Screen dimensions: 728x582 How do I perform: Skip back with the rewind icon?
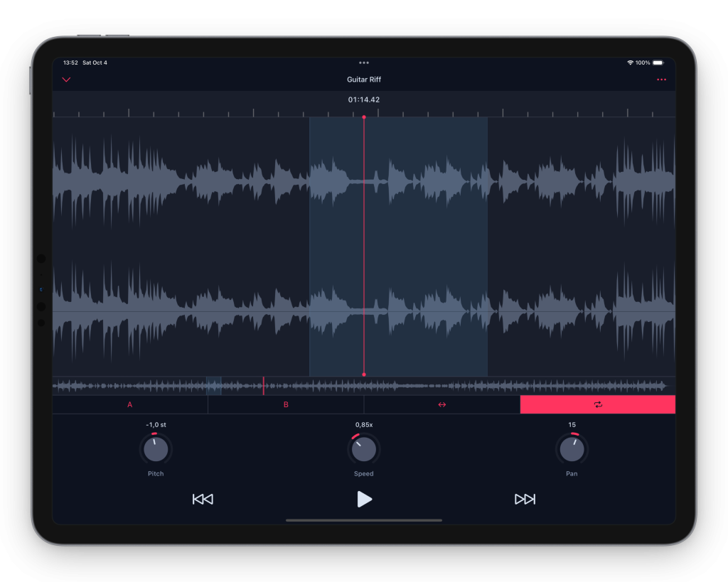(203, 500)
